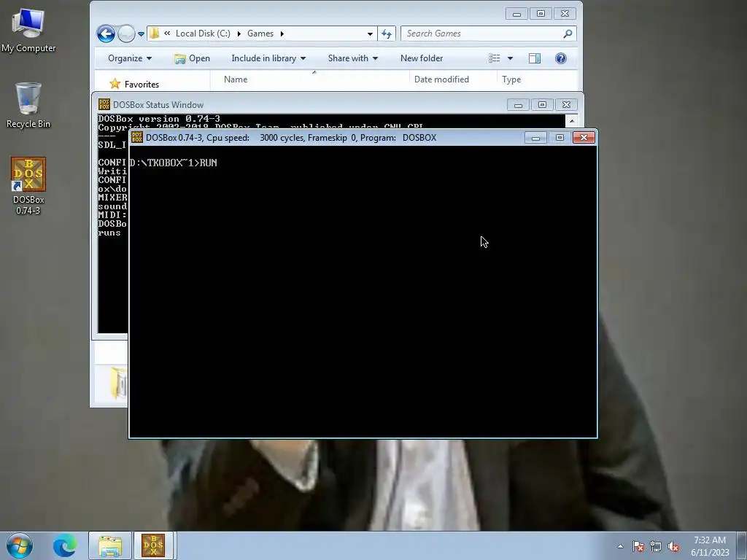
Task: Open the view options dropdown arrow
Action: point(510,58)
